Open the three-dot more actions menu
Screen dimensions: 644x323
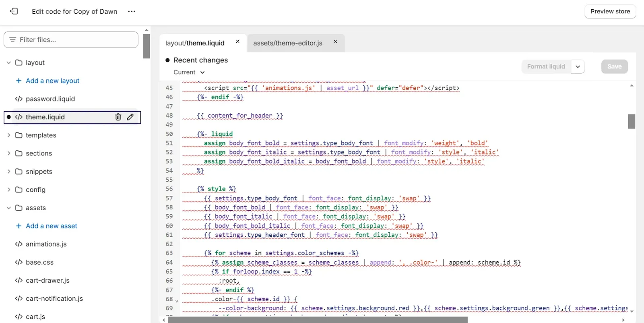pyautogui.click(x=132, y=11)
